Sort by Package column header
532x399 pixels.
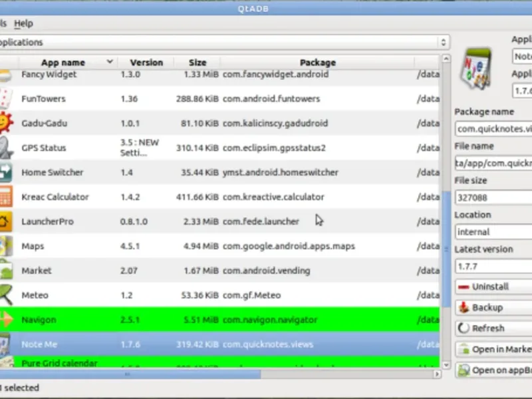coord(318,63)
